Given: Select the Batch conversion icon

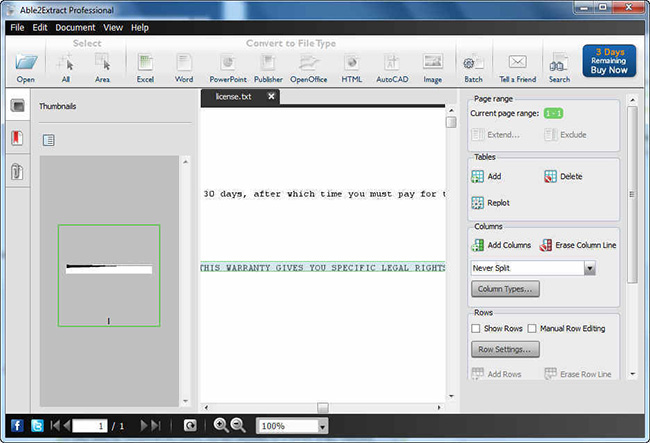Looking at the screenshot, I should 473,62.
